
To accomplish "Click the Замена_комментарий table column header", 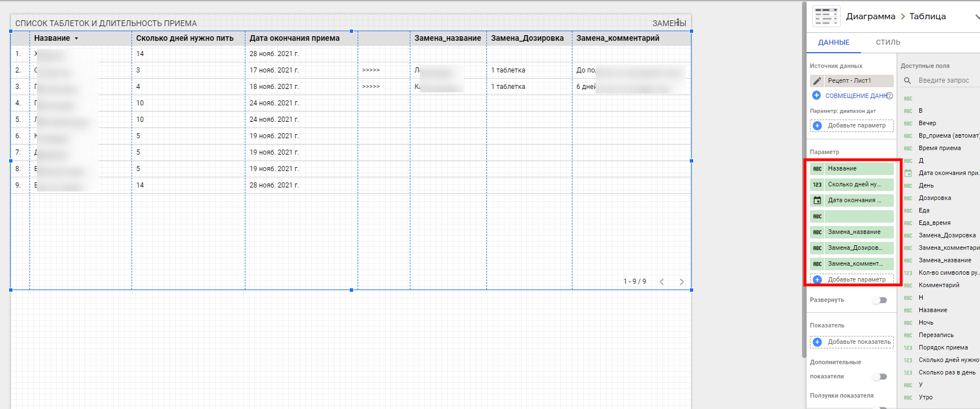I will (x=618, y=39).
